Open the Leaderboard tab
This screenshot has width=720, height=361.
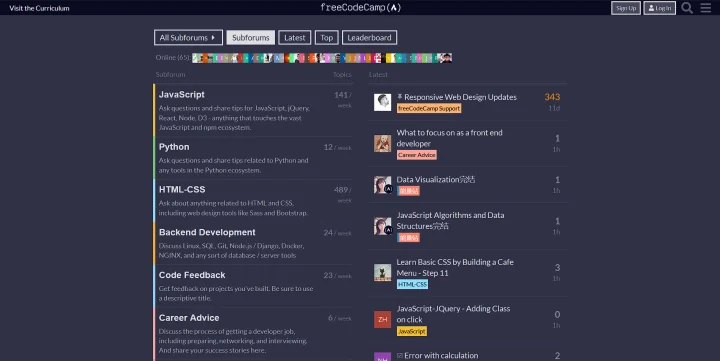369,38
